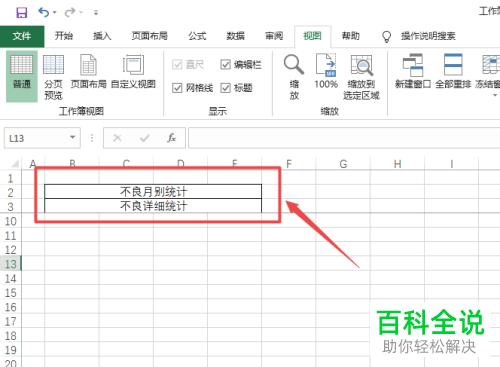Click the cell 不良详细统计
Viewport: 500px width, 367px height.
pos(153,206)
